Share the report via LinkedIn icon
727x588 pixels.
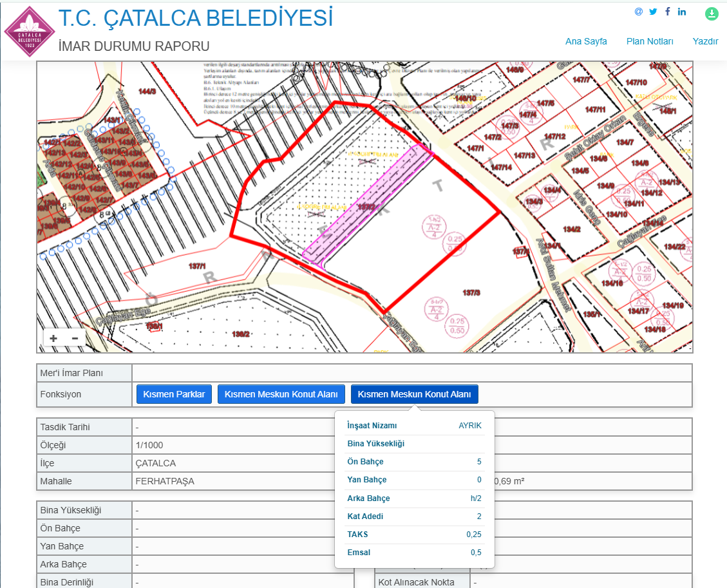pyautogui.click(x=681, y=12)
